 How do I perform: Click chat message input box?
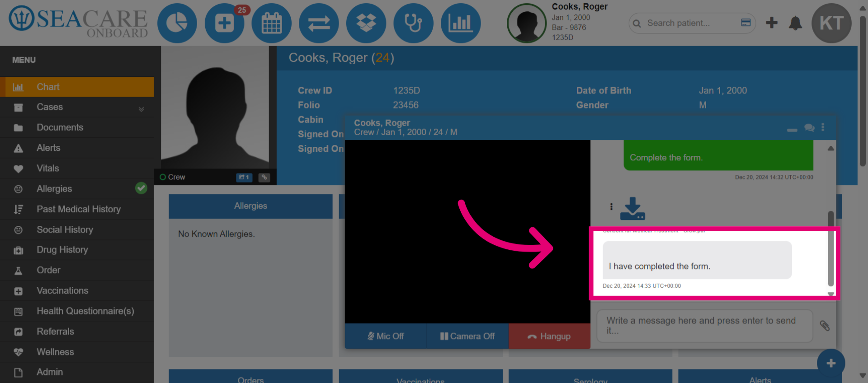[x=705, y=326]
